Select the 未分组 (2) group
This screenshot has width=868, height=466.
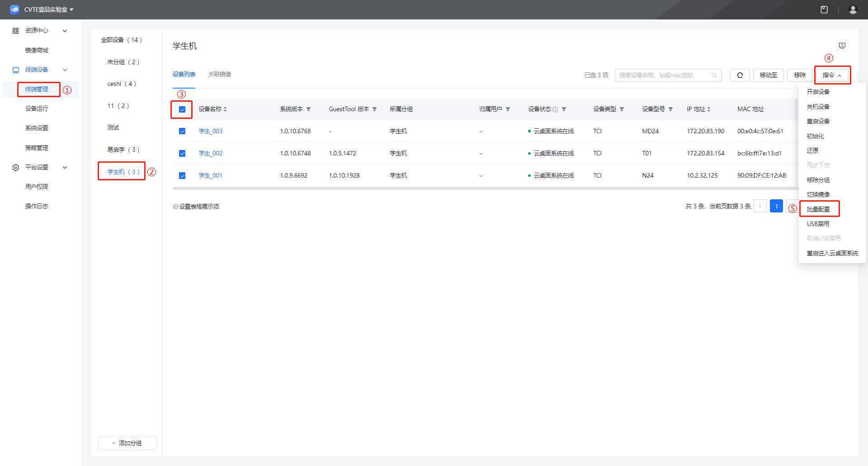123,62
